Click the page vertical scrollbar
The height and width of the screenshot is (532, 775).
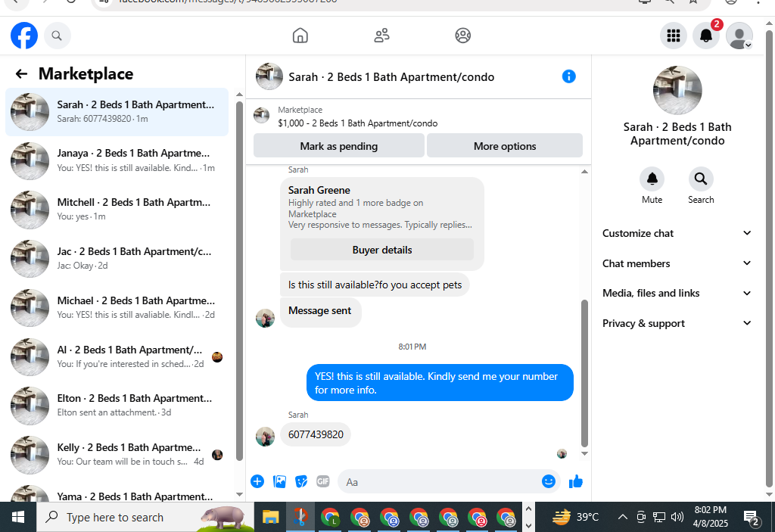[769, 257]
